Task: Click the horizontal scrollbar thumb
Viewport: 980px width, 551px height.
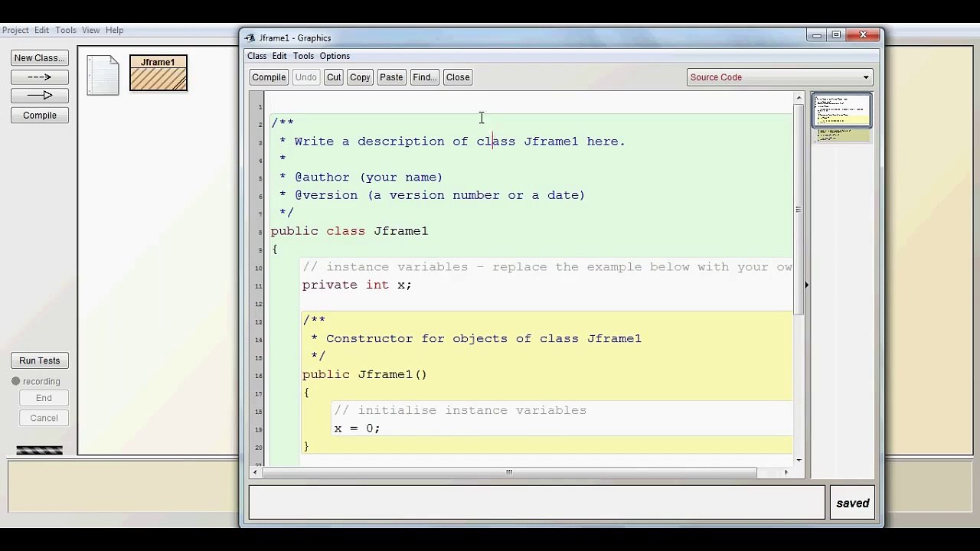Action: click(509, 472)
